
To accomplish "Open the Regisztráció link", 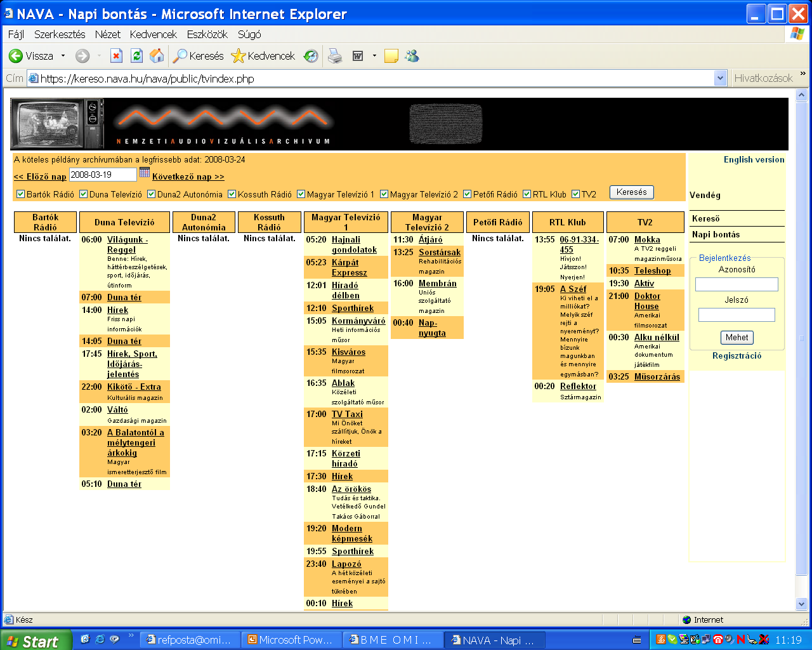I will click(737, 355).
